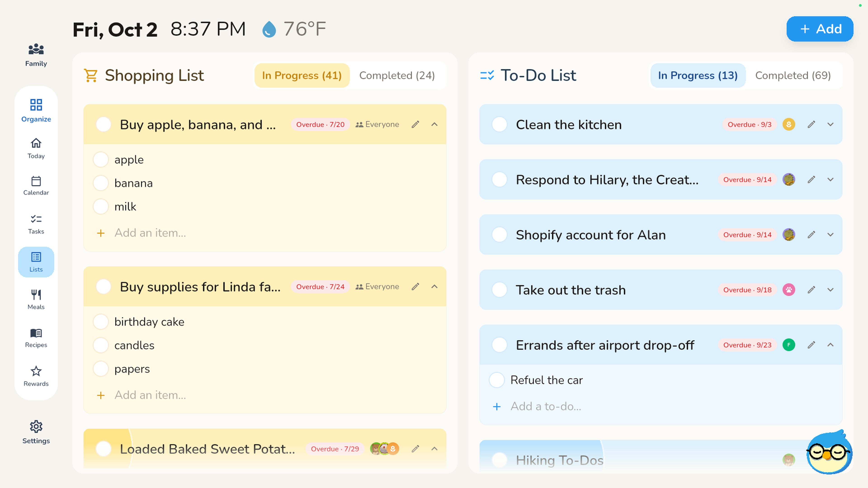
Task: Edit 'Errands after airport drop-off' with pencil icon
Action: (811, 345)
